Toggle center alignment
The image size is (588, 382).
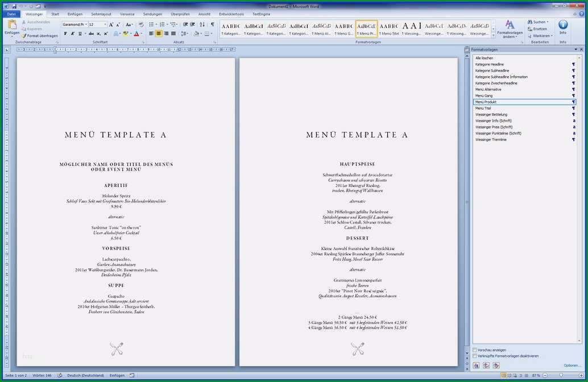pos(159,34)
